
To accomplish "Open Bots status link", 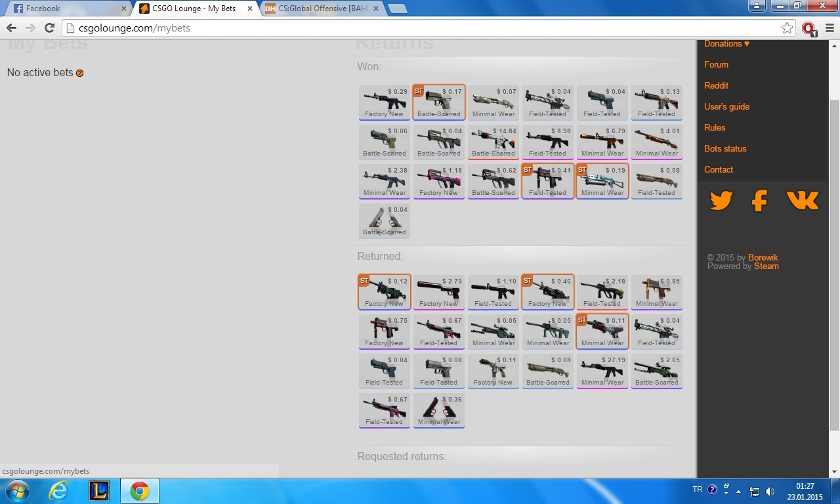I will coord(725,148).
